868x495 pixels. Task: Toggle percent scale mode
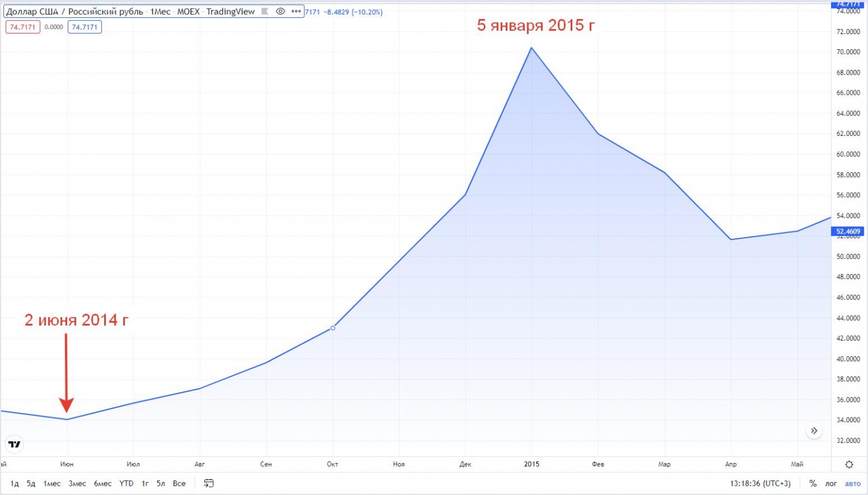(813, 483)
